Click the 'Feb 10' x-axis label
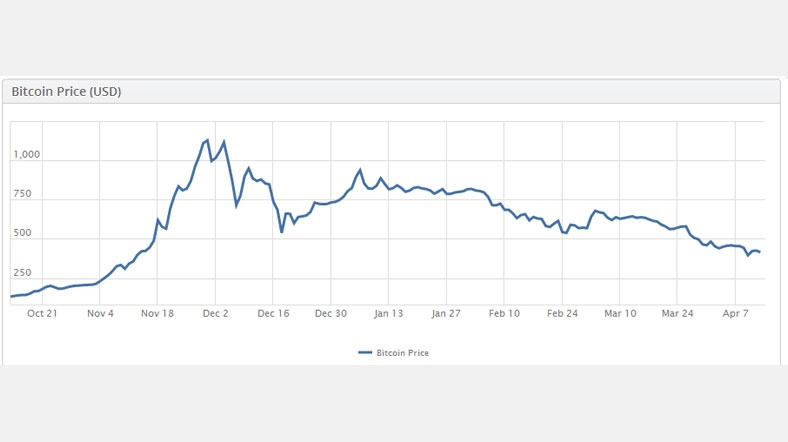The height and width of the screenshot is (442, 788). click(x=504, y=313)
